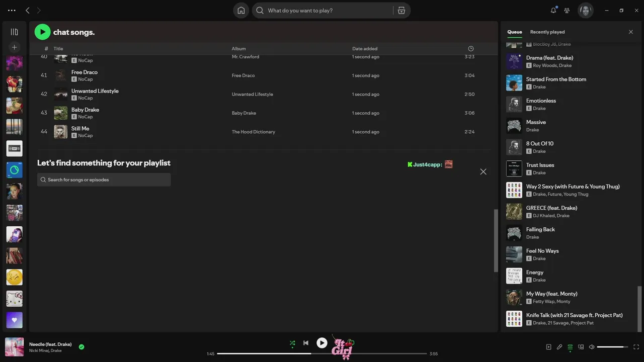Screen dimensions: 644x362
Task: Resume playback with the play button
Action: pos(322,343)
